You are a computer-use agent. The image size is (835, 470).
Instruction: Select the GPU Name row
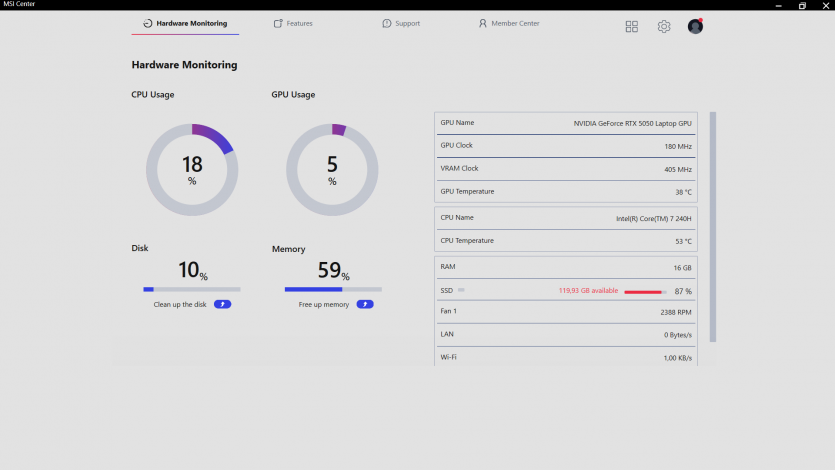pyautogui.click(x=565, y=123)
